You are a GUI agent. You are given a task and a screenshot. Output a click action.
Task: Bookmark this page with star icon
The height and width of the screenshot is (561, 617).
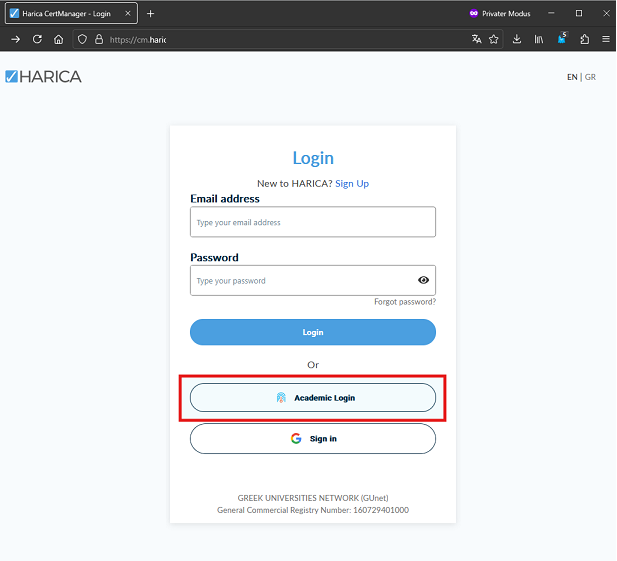click(x=493, y=39)
